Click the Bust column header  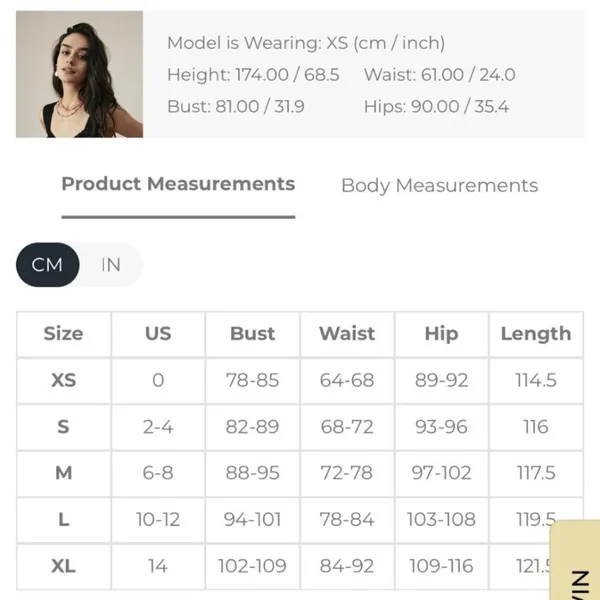(253, 334)
